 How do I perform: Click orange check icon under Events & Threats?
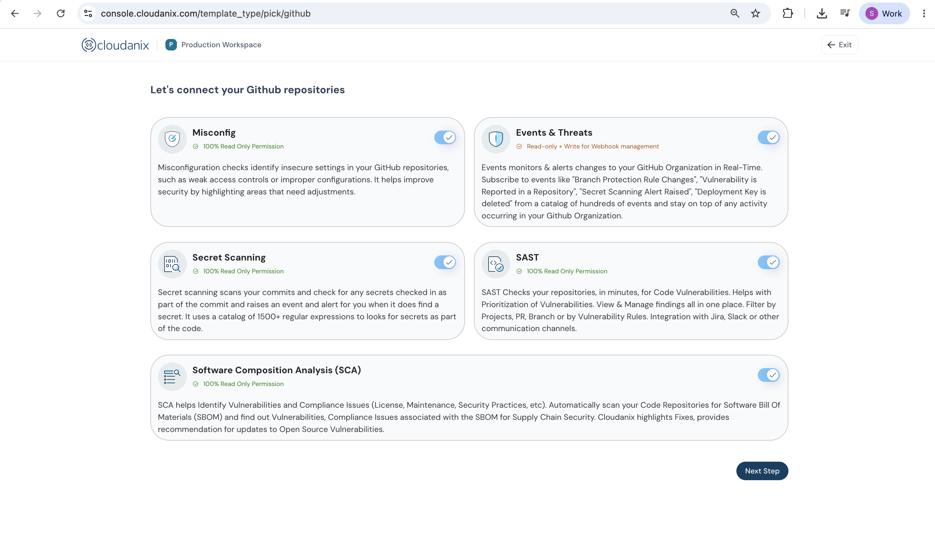519,147
